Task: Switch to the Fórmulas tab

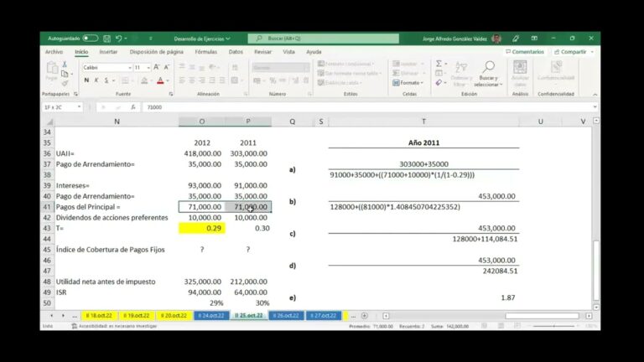Action: (205, 52)
